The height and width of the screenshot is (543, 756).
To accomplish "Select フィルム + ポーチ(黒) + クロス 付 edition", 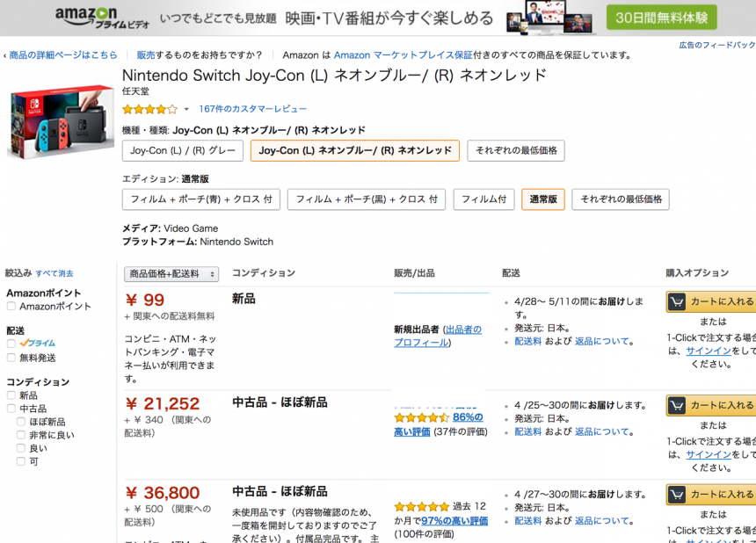I will (x=367, y=199).
